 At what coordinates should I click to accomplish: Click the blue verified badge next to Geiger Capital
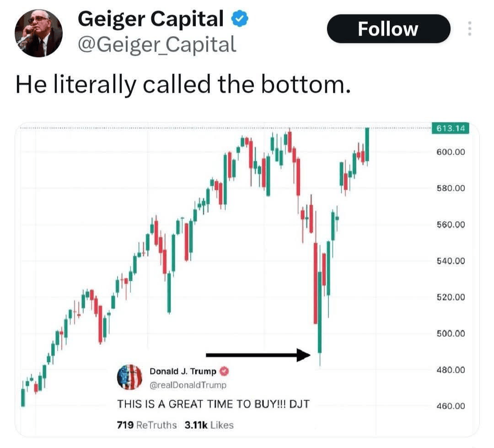(x=240, y=19)
